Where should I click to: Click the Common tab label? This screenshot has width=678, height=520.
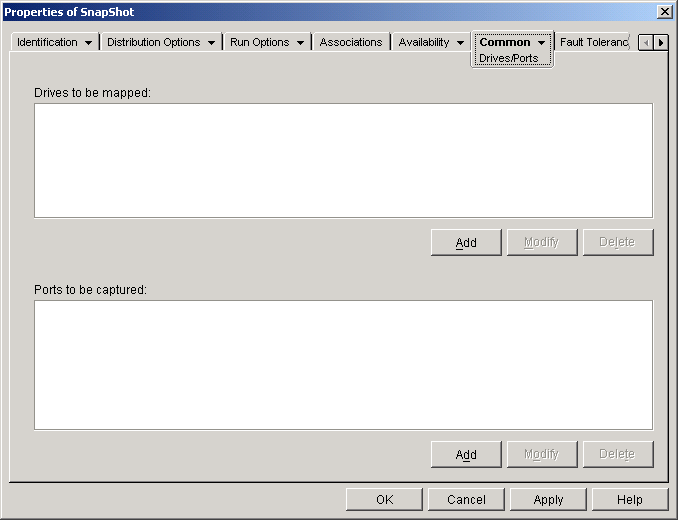[x=505, y=42]
